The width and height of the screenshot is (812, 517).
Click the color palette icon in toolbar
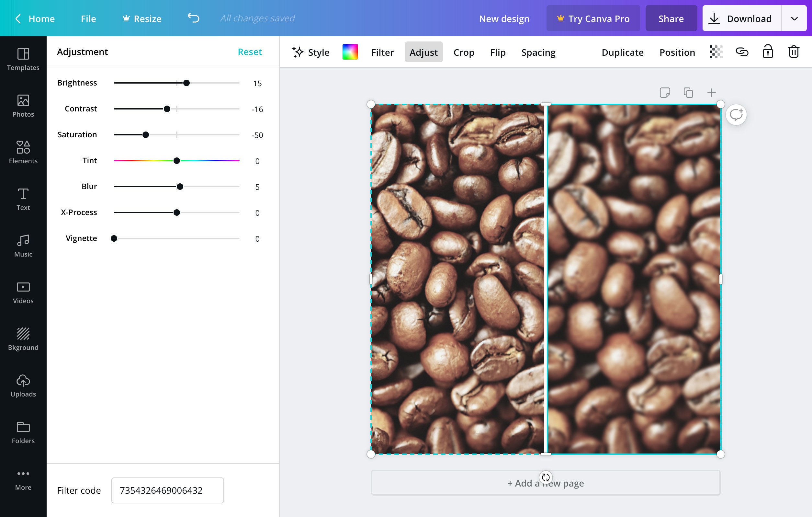pyautogui.click(x=350, y=52)
